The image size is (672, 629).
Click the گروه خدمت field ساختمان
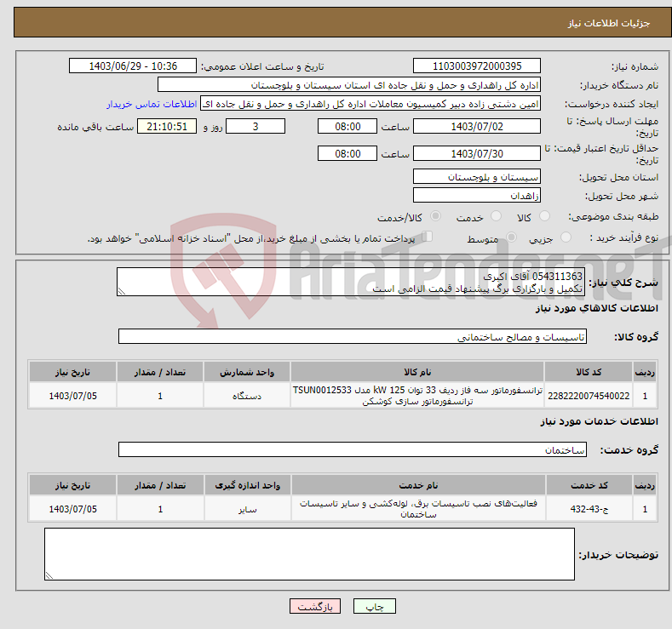tap(353, 449)
